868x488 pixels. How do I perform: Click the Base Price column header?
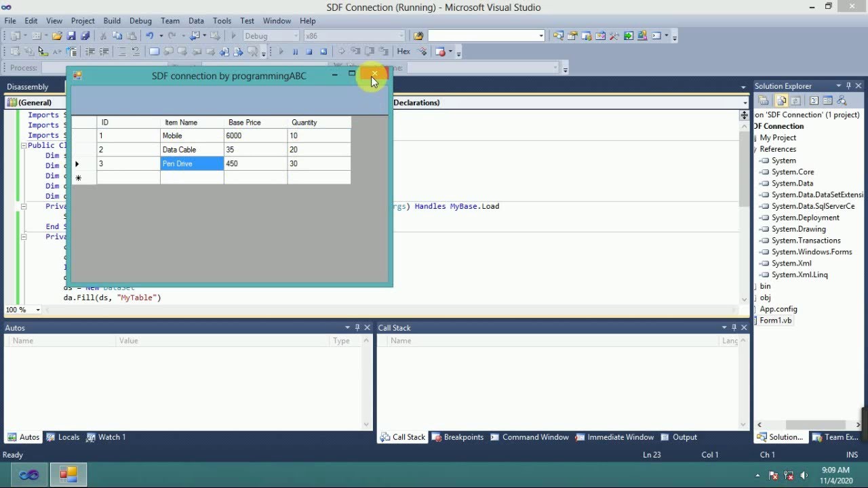(256, 123)
